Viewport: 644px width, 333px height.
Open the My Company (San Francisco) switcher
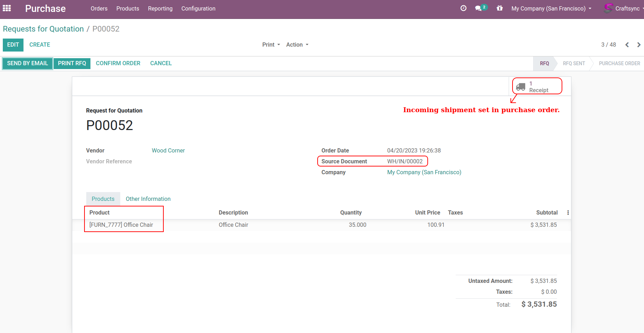[x=551, y=8]
